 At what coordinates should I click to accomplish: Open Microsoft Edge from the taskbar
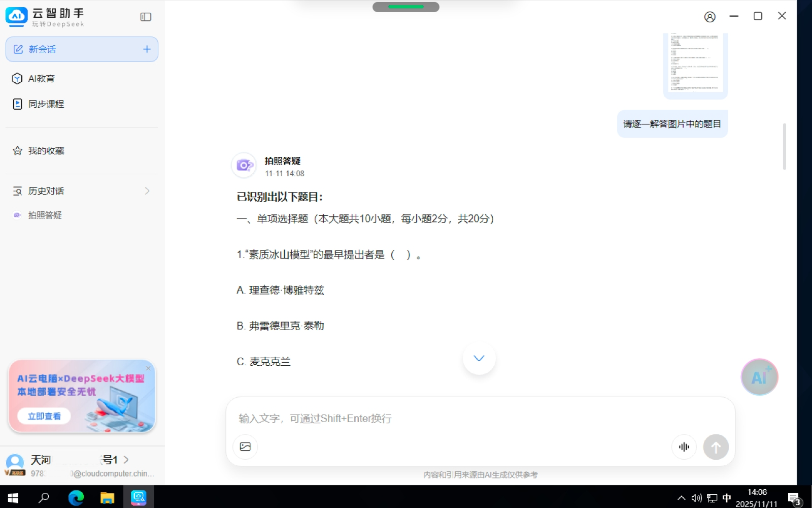76,498
